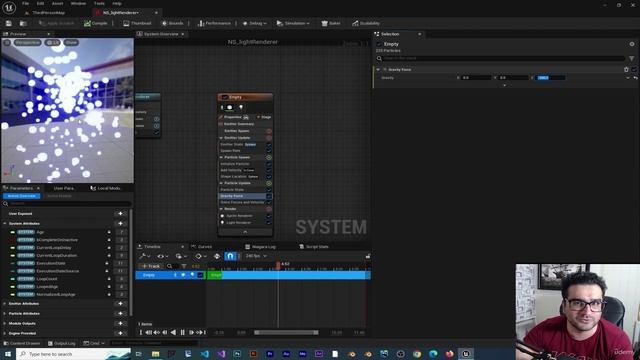Toggle the Spawn Rate module checkbox
This screenshot has width=640, height=360.
tap(269, 151)
